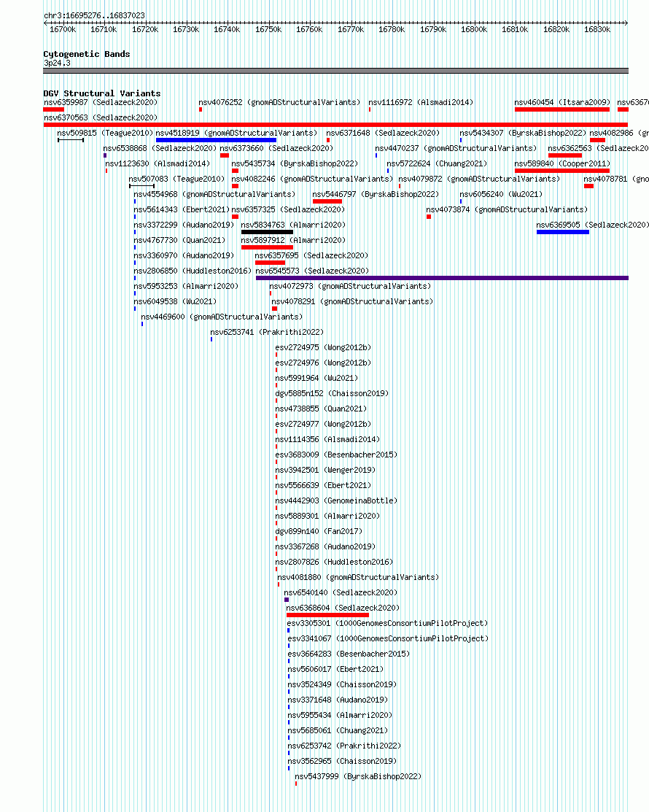The width and height of the screenshot is (649, 812).
Task: Click the nsv5834763 black variant bar
Action: click(267, 232)
